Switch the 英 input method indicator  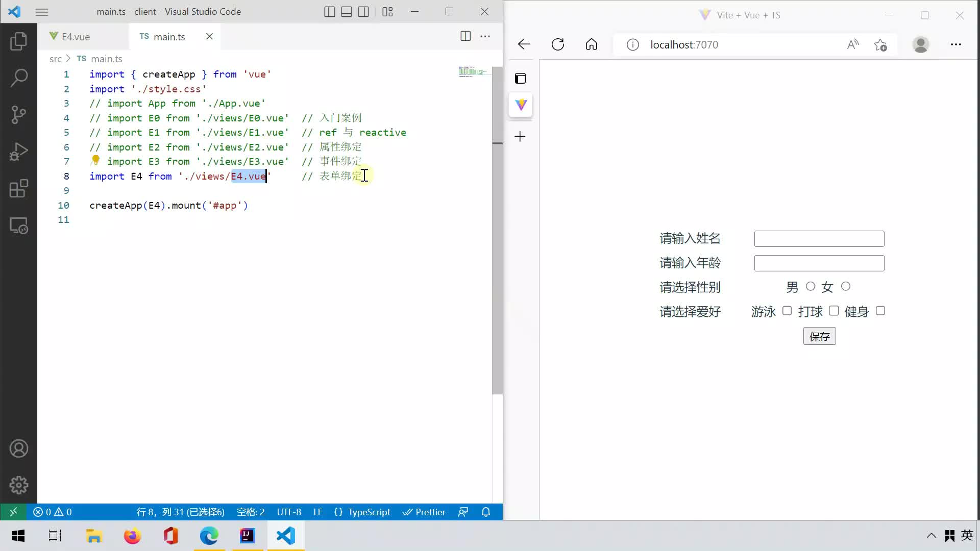[967, 536]
